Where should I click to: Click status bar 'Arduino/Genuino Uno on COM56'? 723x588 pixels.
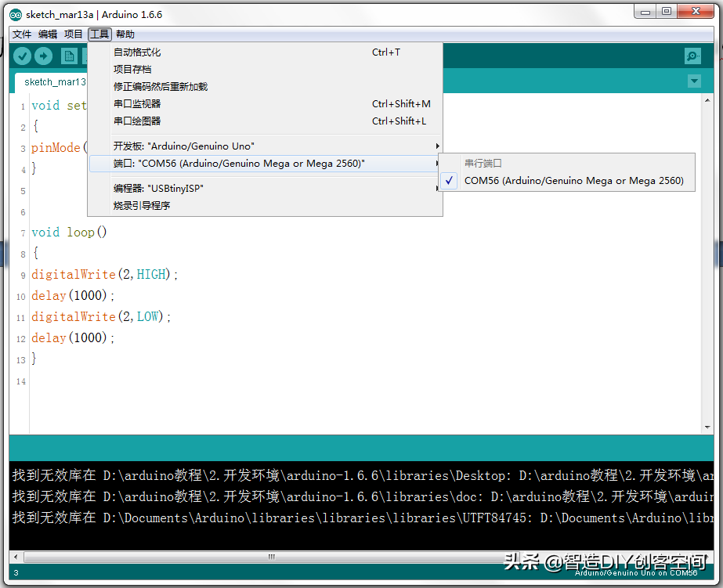click(636, 573)
